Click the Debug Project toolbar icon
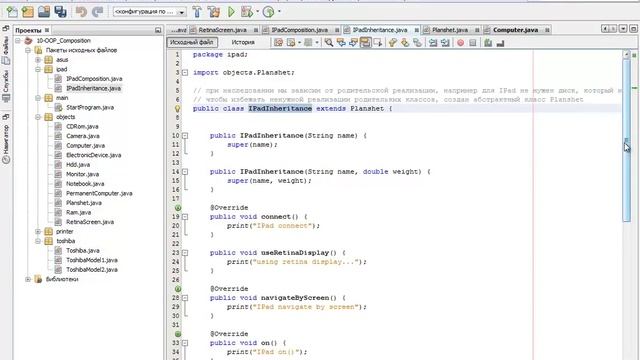The image size is (640, 360). pyautogui.click(x=247, y=12)
